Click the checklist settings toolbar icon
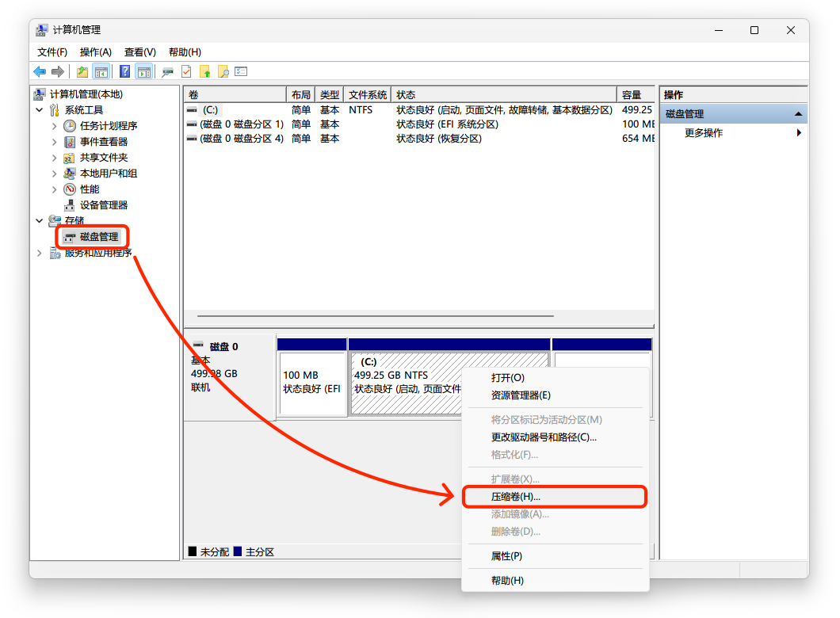The image size is (840, 618). click(241, 72)
